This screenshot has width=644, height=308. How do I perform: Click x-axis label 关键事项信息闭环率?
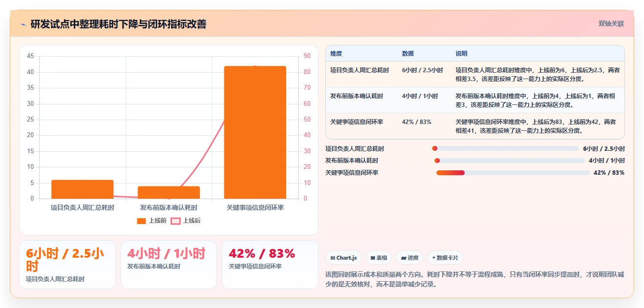(x=255, y=207)
